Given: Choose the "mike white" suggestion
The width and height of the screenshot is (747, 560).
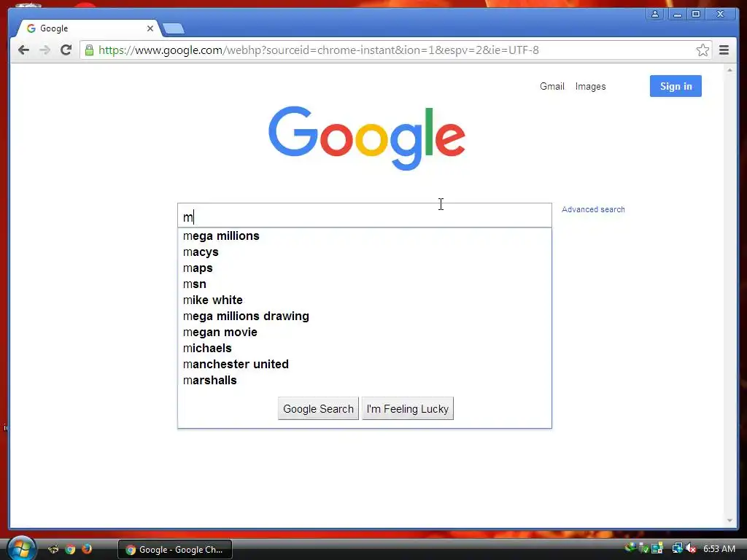Looking at the screenshot, I should [365, 300].
